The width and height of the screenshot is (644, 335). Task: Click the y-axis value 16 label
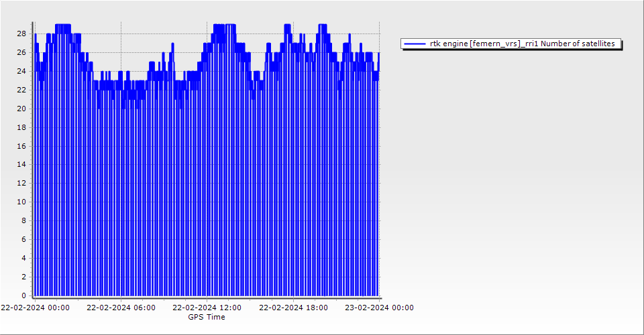coord(21,145)
